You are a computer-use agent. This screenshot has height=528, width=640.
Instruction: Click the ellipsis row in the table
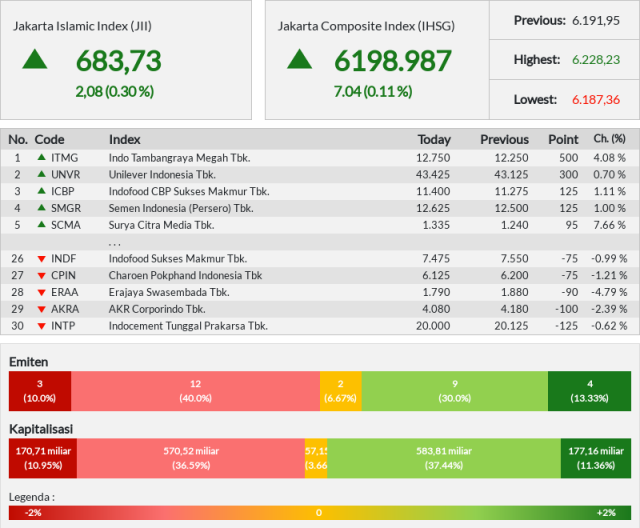coord(320,242)
